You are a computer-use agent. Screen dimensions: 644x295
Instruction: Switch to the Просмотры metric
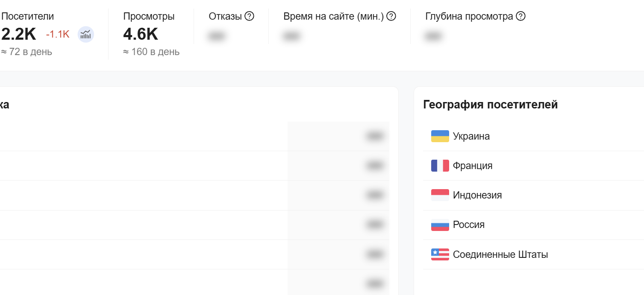pyautogui.click(x=148, y=16)
